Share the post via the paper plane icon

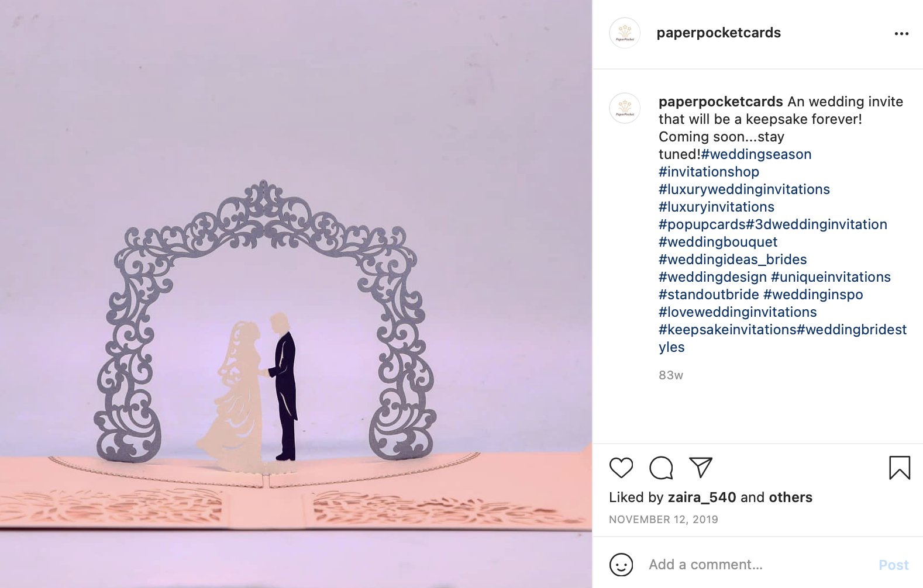(x=701, y=467)
